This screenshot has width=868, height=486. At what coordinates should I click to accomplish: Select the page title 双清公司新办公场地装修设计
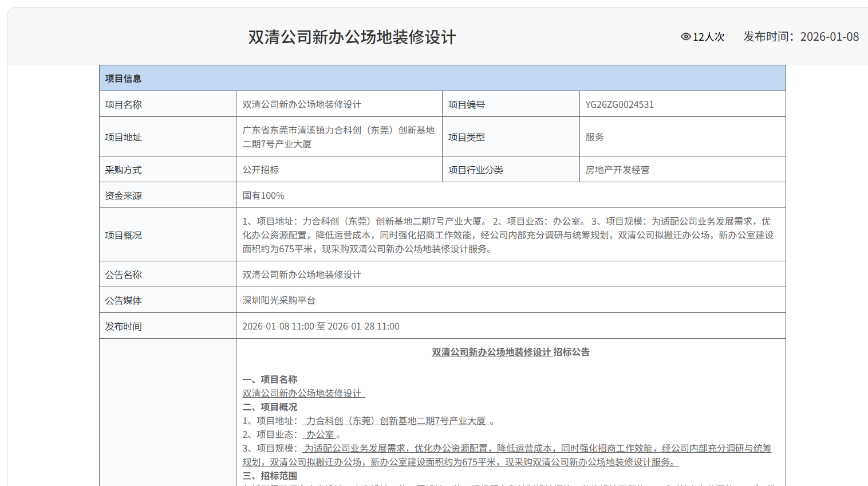point(351,37)
